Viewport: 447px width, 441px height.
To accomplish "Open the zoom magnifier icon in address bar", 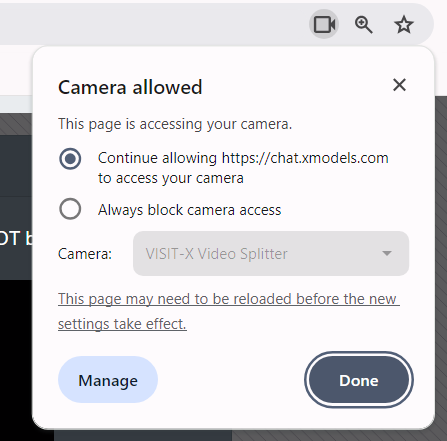I will 363,24.
